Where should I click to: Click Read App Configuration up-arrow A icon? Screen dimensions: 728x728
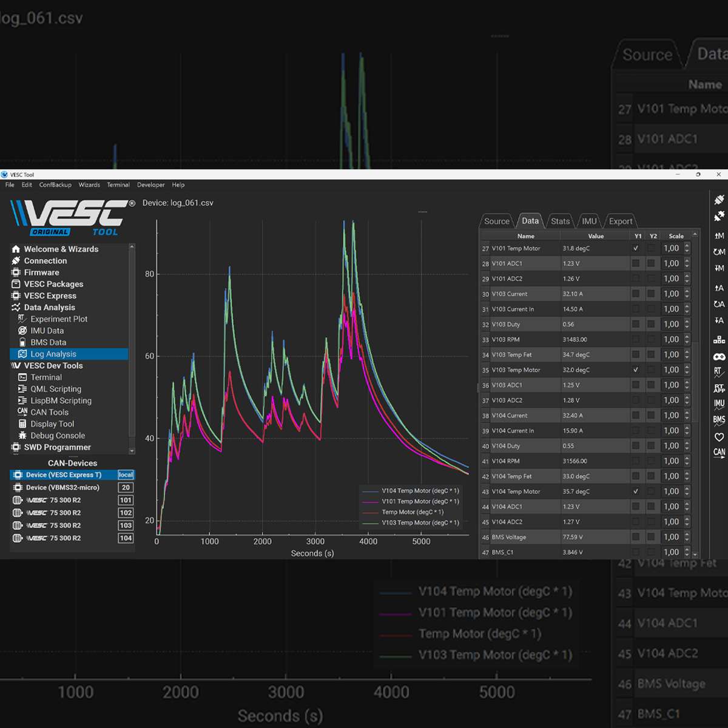pyautogui.click(x=719, y=288)
